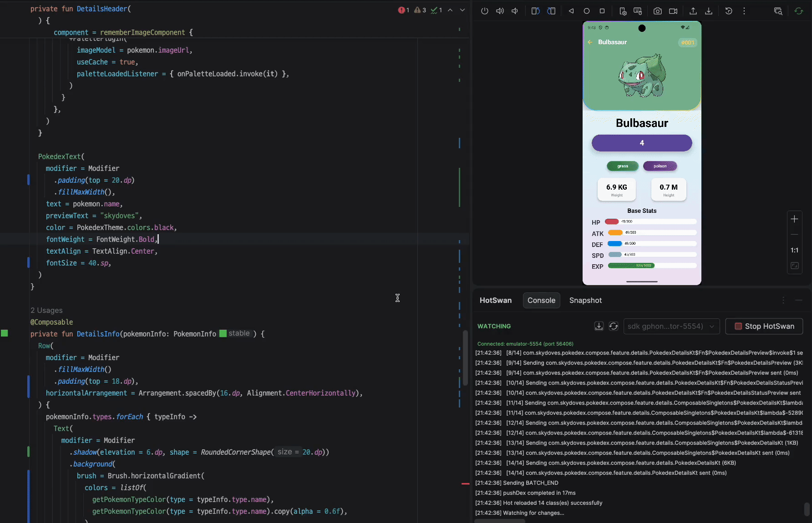Click the WATCHING status label
This screenshot has width=812, height=523.
(x=494, y=326)
